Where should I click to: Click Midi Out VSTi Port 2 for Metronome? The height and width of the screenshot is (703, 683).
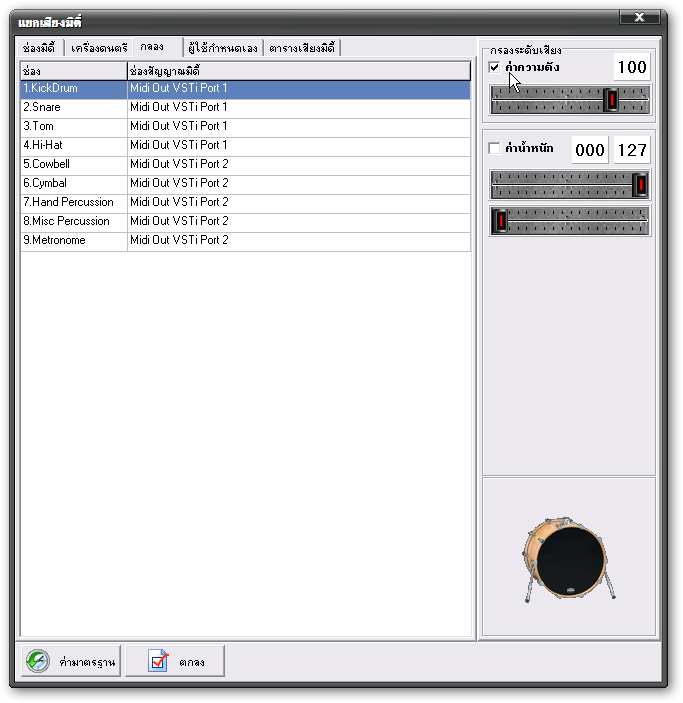(179, 240)
